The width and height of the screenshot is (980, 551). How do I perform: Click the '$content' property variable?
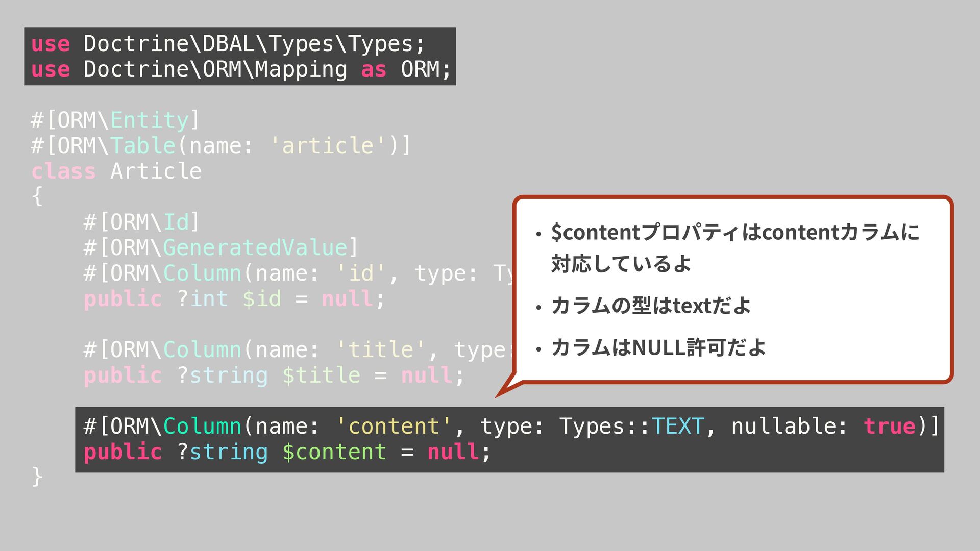(334, 452)
